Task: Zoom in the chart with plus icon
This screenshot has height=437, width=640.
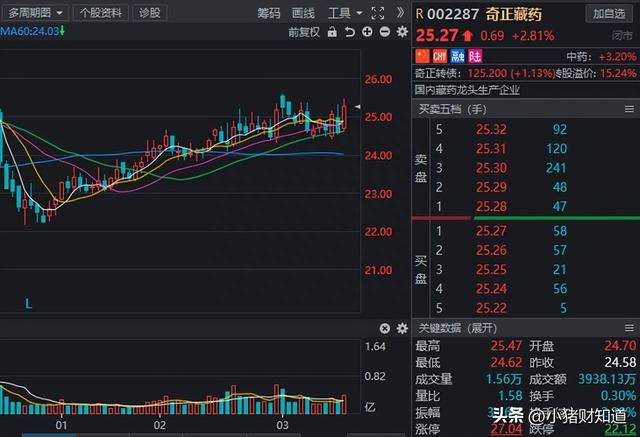Action: click(x=367, y=32)
